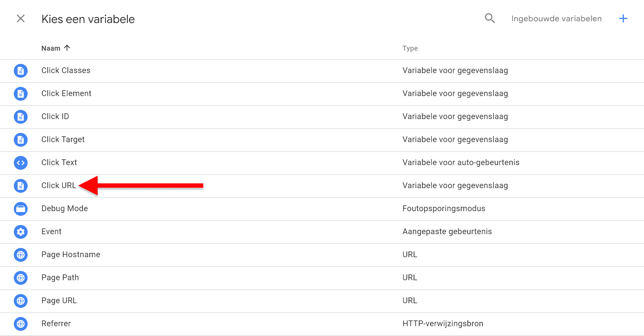Open the Ingebouwde variabelen link
This screenshot has width=644, height=336.
(556, 18)
